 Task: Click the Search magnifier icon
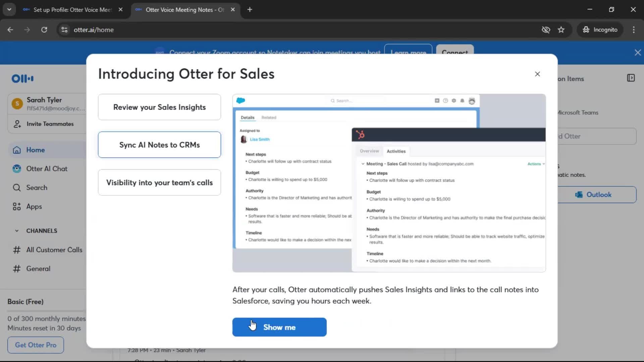(17, 188)
